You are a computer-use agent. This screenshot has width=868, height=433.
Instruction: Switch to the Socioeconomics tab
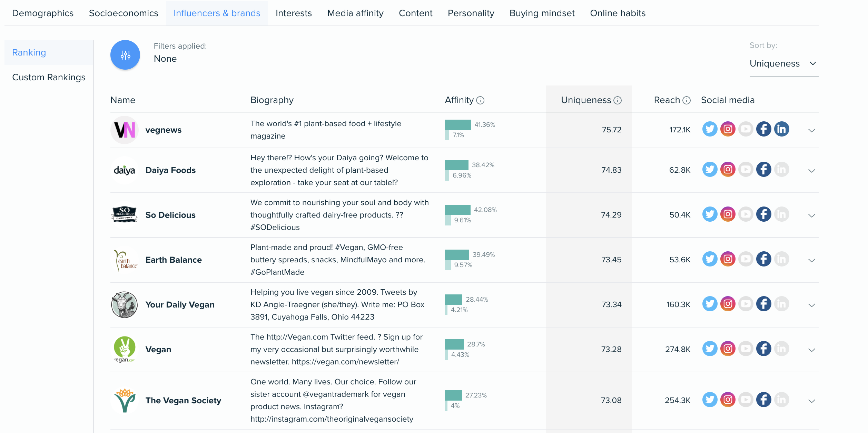click(x=124, y=13)
